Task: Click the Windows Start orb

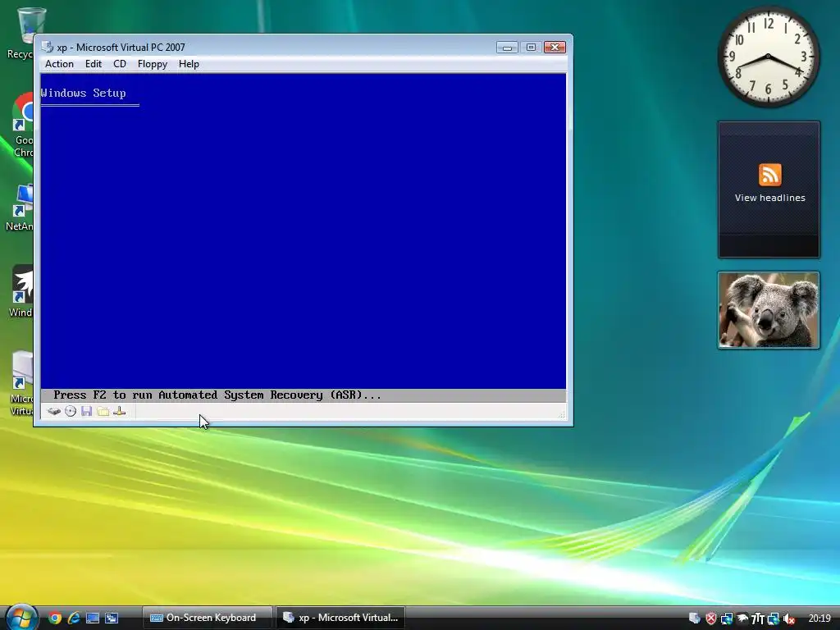Action: 21,617
